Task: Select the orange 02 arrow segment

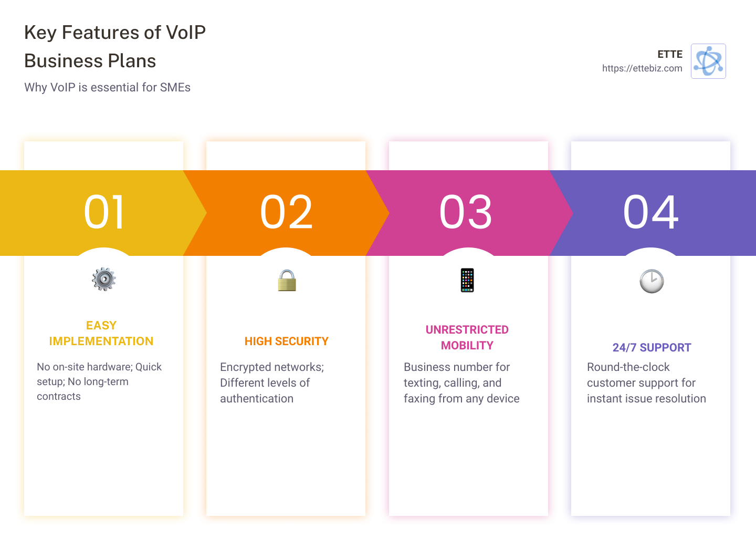Action: coord(286,213)
